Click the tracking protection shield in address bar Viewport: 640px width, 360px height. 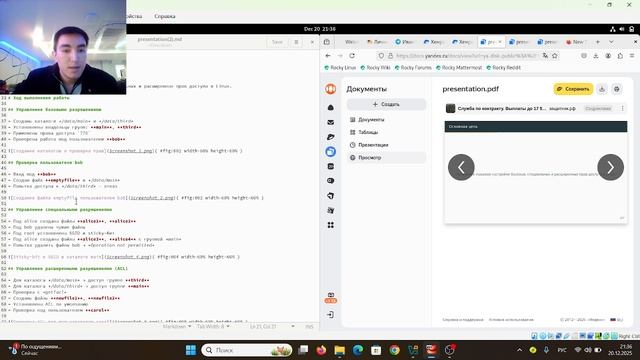(381, 56)
